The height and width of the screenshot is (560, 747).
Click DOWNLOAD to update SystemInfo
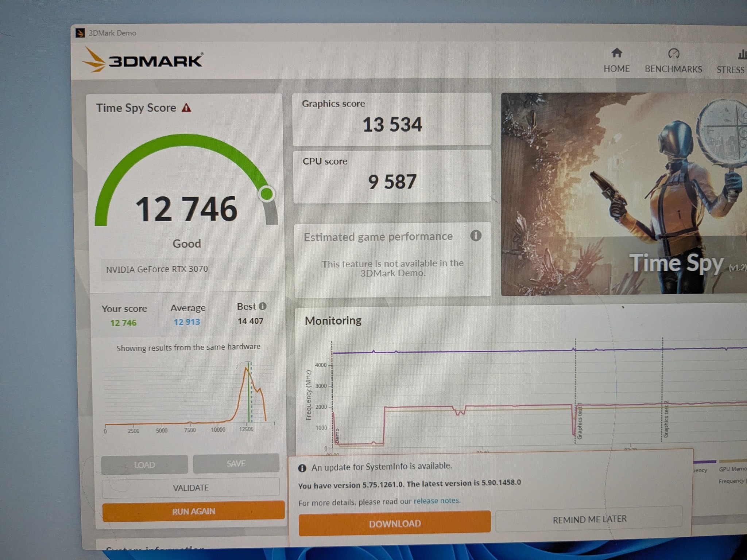395,524
